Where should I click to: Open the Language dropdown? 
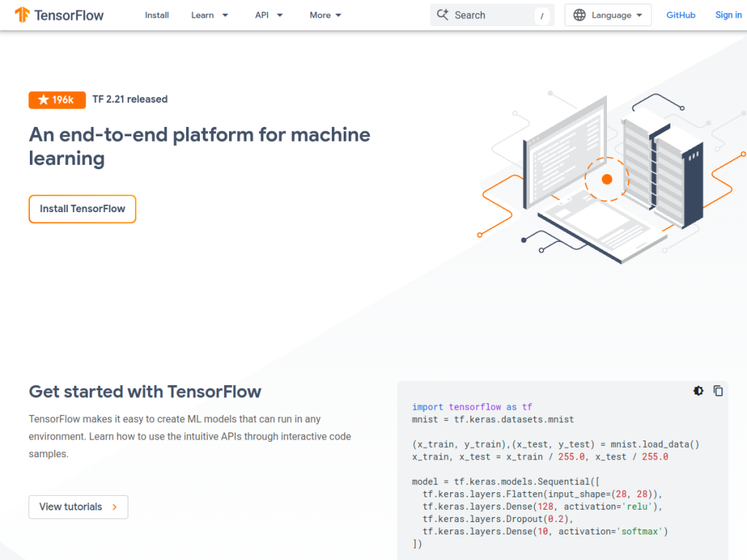tap(608, 15)
